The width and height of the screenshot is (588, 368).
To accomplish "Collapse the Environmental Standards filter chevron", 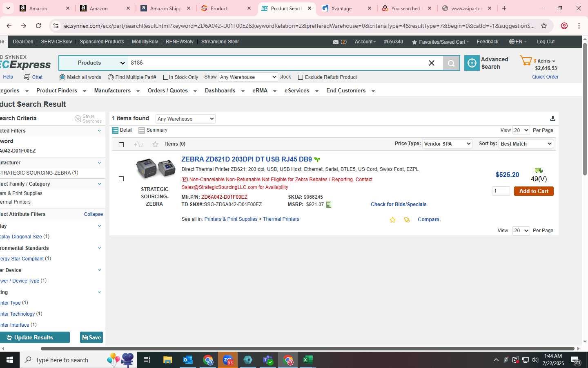I will point(99,248).
